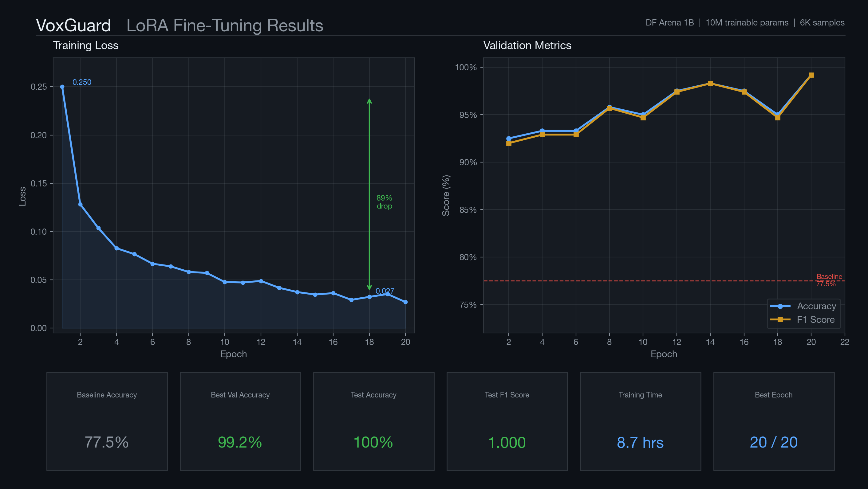Switch to the Validation Metrics view
Image resolution: width=868 pixels, height=489 pixels.
tap(527, 45)
